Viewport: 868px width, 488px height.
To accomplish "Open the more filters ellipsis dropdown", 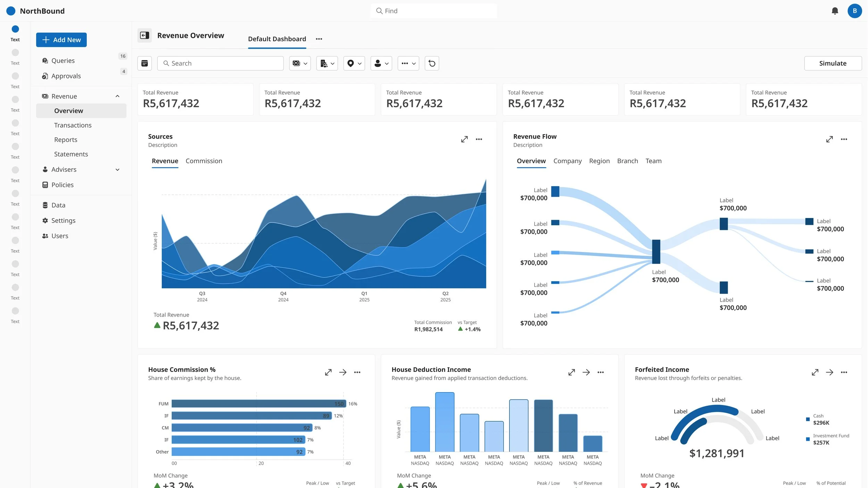I will (x=408, y=63).
